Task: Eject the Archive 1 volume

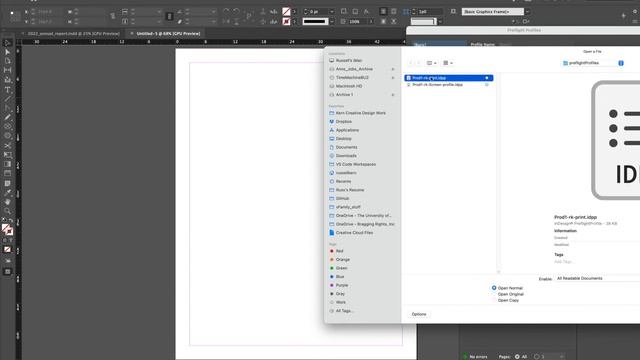Action: coord(393,95)
